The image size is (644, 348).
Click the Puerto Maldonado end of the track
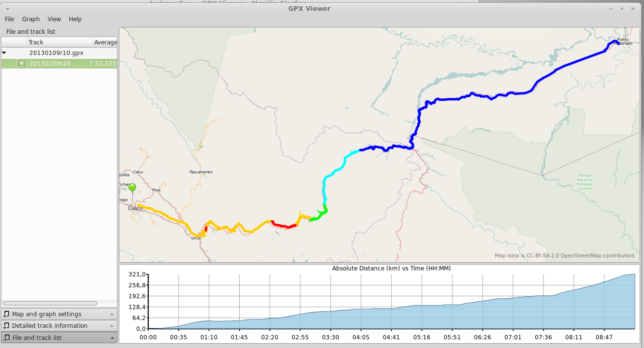click(614, 42)
